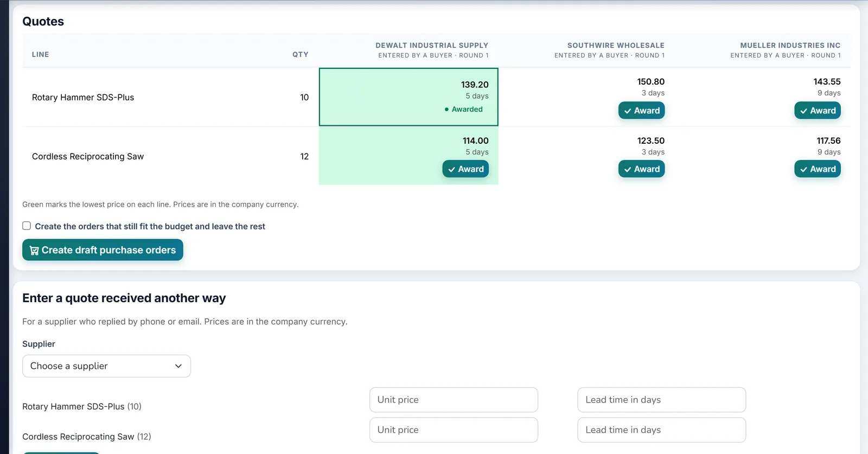Image resolution: width=868 pixels, height=454 pixels.
Task: Select the Mueller 117.56 price
Action: click(x=828, y=140)
